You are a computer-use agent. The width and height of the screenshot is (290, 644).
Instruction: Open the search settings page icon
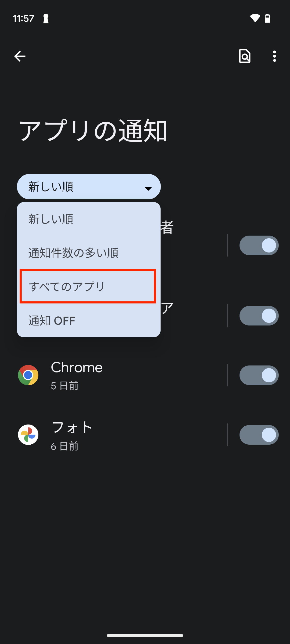[245, 56]
